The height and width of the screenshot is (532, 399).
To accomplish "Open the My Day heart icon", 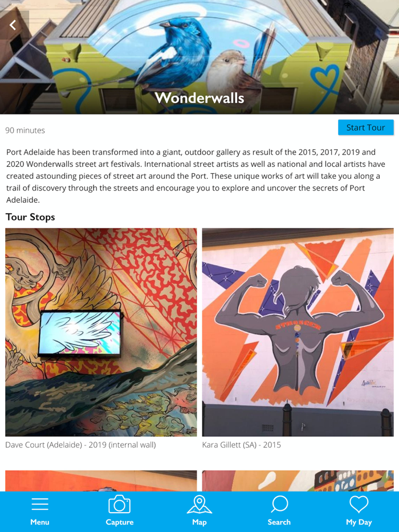I will click(359, 504).
